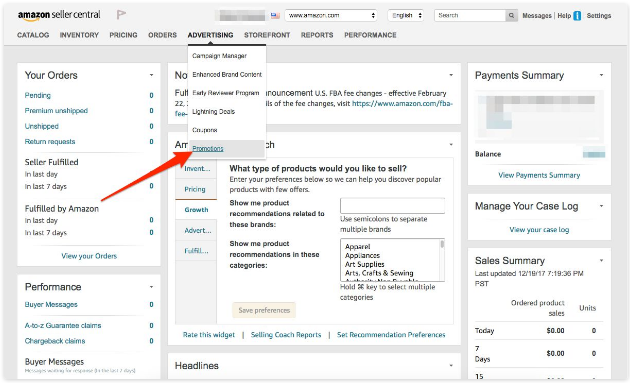Select Appliances in the categories list
Image resolution: width=630 pixels, height=383 pixels.
(x=362, y=256)
